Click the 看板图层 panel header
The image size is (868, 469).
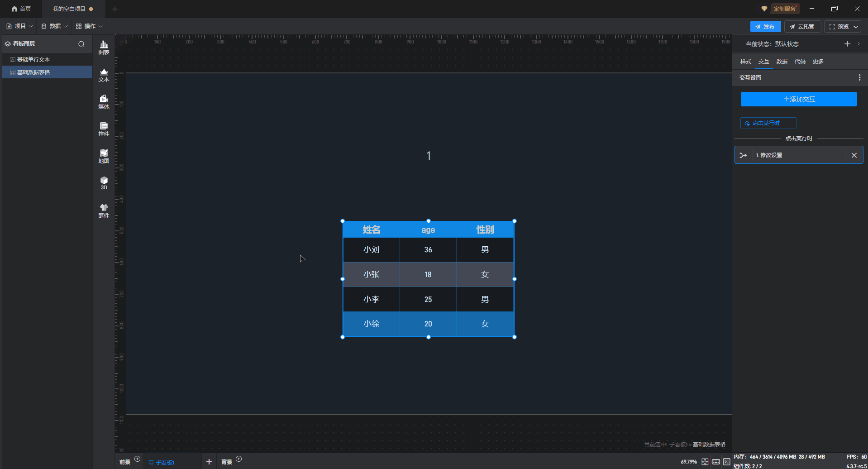click(24, 44)
